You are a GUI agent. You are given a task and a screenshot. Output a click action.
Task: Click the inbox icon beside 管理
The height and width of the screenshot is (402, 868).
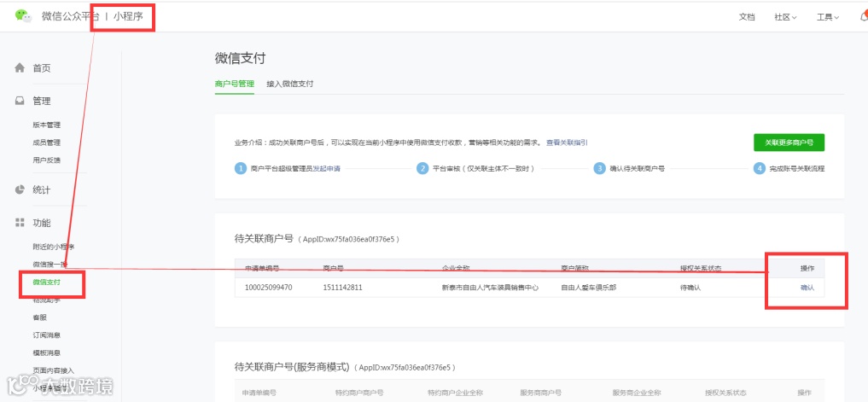20,101
